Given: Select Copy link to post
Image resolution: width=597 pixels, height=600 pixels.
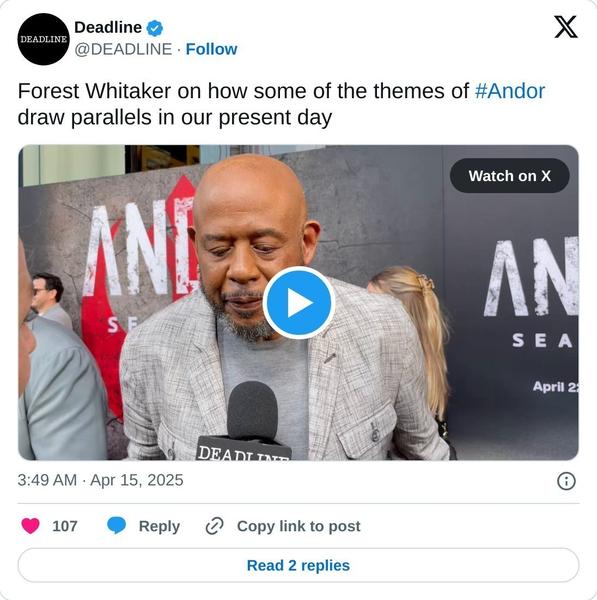Looking at the screenshot, I should tap(298, 526).
